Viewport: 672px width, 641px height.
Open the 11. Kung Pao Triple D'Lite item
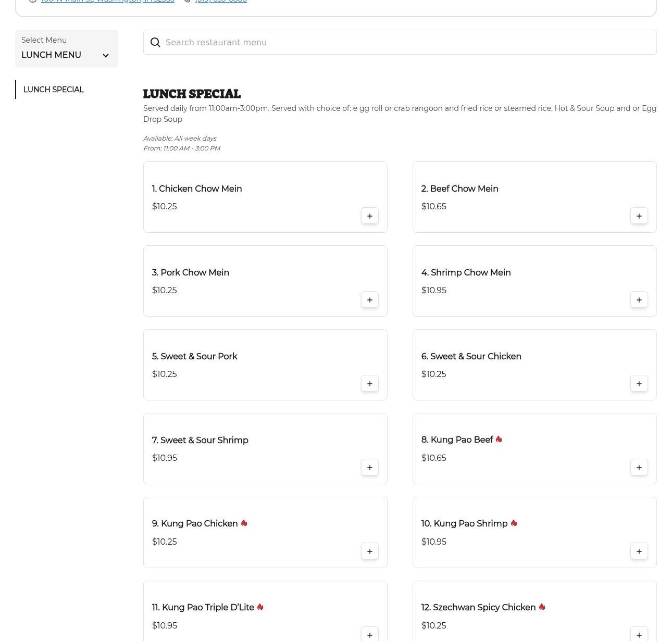(x=265, y=611)
